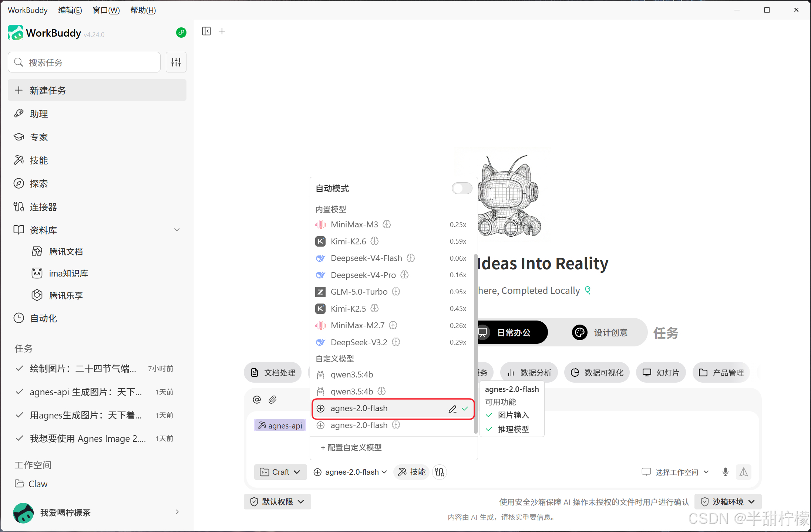
Task: Focus the 搜索任务 search field
Action: [x=84, y=62]
